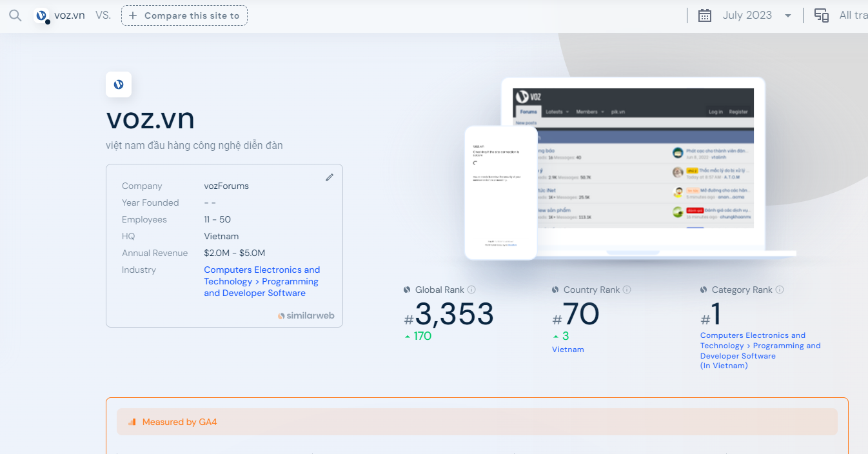Click info icon next to Country Rank
This screenshot has height=454, width=868.
[x=627, y=290]
